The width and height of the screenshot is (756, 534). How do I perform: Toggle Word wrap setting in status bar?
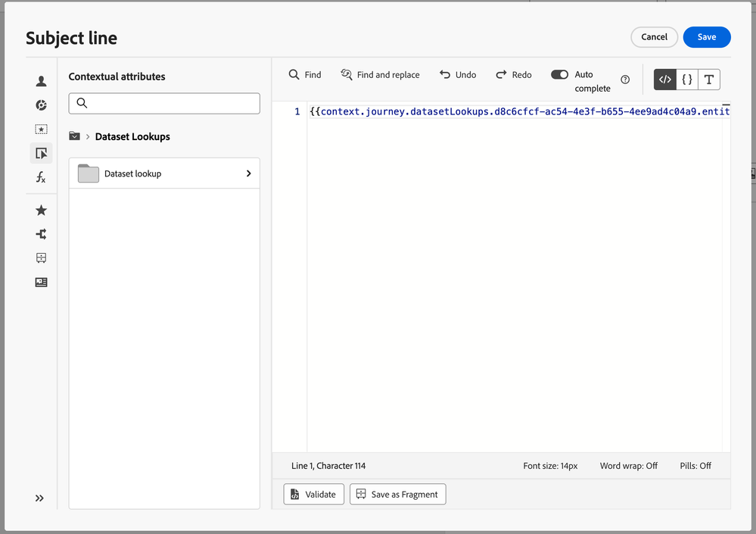coord(628,466)
